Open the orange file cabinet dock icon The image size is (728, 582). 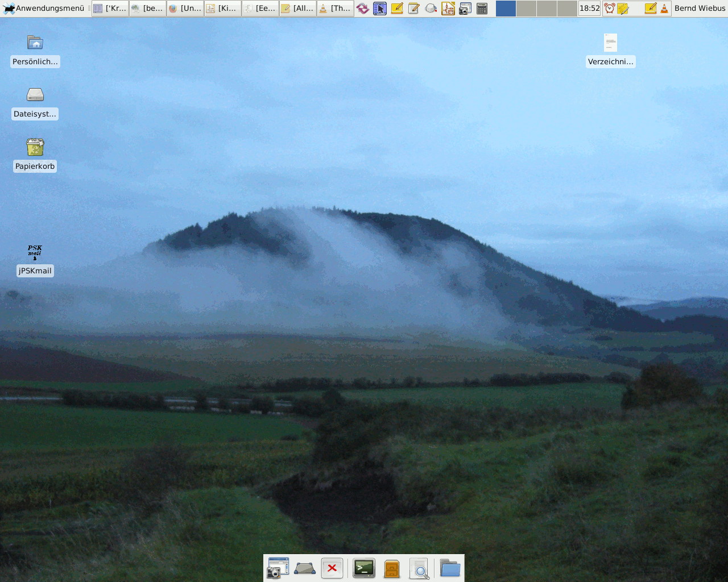tap(392, 568)
